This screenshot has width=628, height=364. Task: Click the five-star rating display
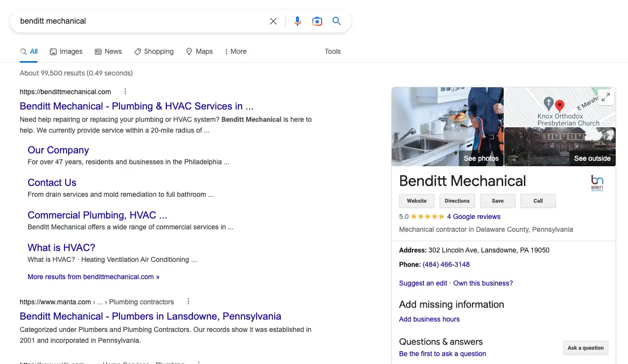(427, 217)
